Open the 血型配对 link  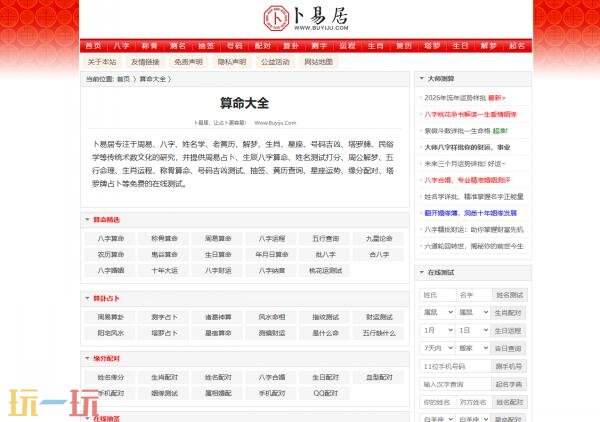point(379,377)
